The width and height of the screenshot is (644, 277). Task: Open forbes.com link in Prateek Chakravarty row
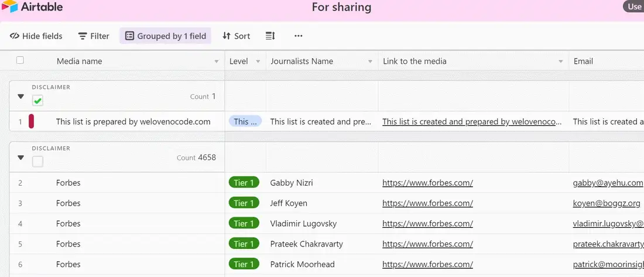[x=427, y=244]
